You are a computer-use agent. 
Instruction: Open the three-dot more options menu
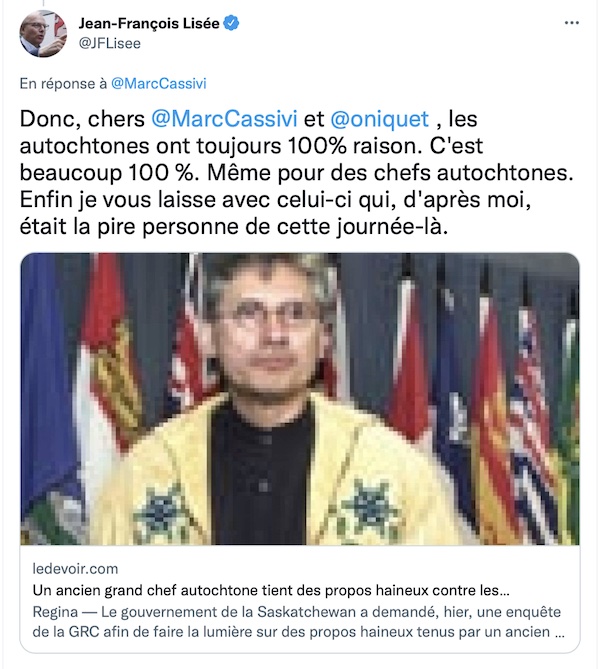[571, 23]
